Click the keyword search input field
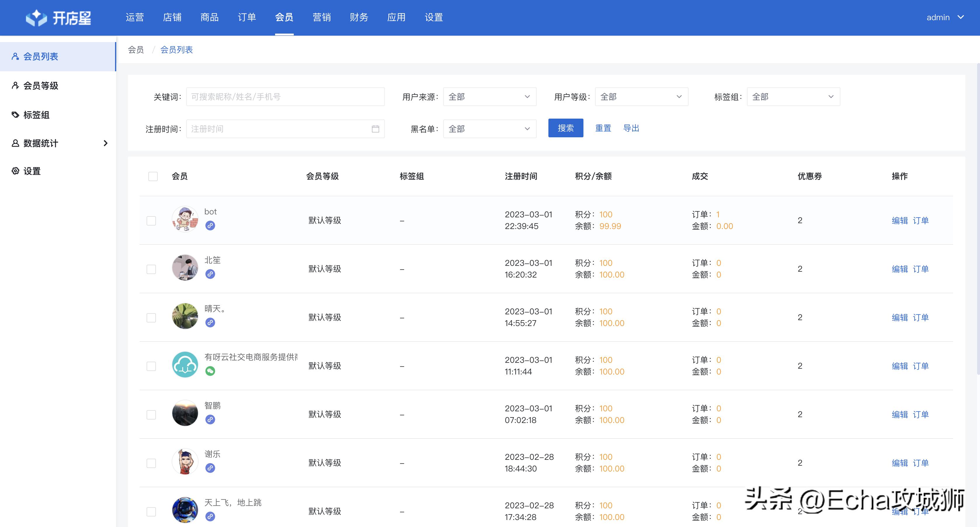Image resolution: width=980 pixels, height=527 pixels. point(285,97)
